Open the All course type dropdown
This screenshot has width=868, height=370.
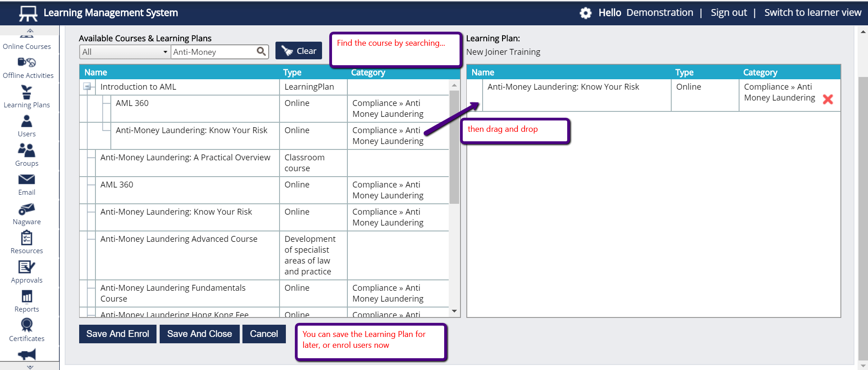124,52
